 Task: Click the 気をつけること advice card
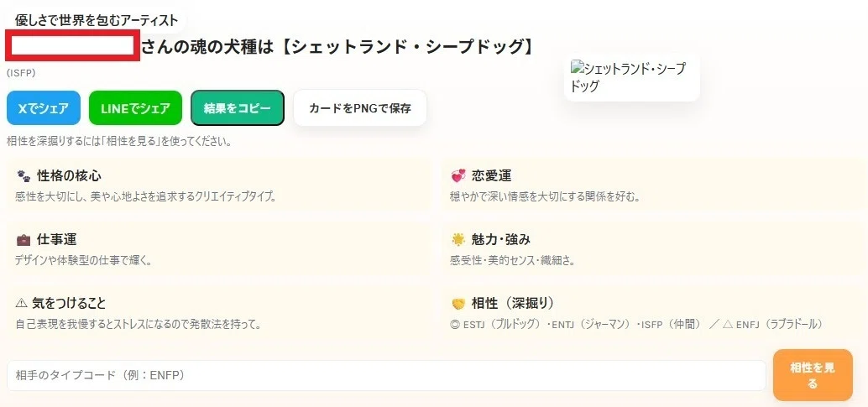point(218,313)
